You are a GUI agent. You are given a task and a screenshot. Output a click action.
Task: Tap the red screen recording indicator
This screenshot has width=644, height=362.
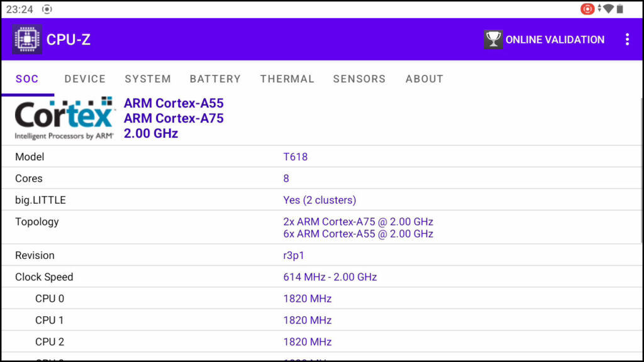(x=587, y=9)
